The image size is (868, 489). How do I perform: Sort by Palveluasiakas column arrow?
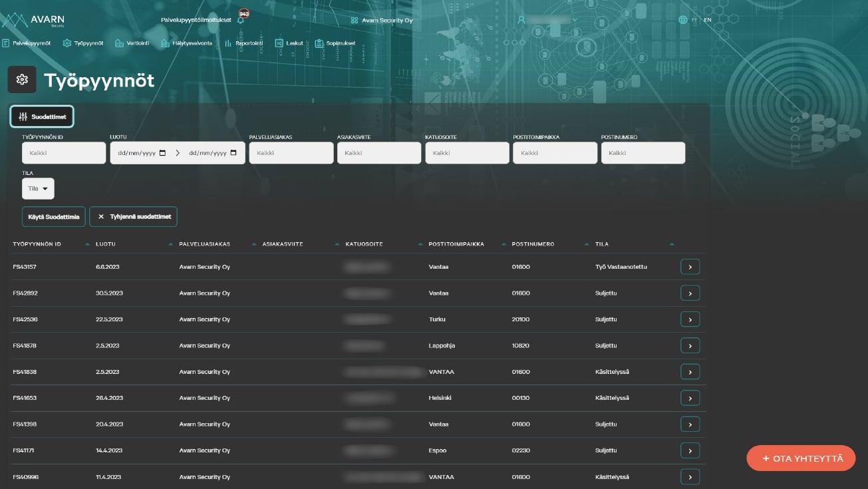point(254,244)
